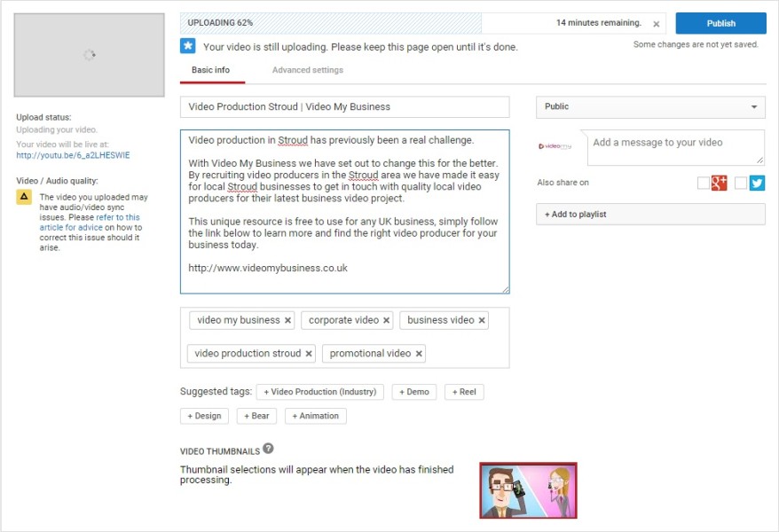779x532 pixels.
Task: Add the suggested Animation tag
Action: (316, 416)
